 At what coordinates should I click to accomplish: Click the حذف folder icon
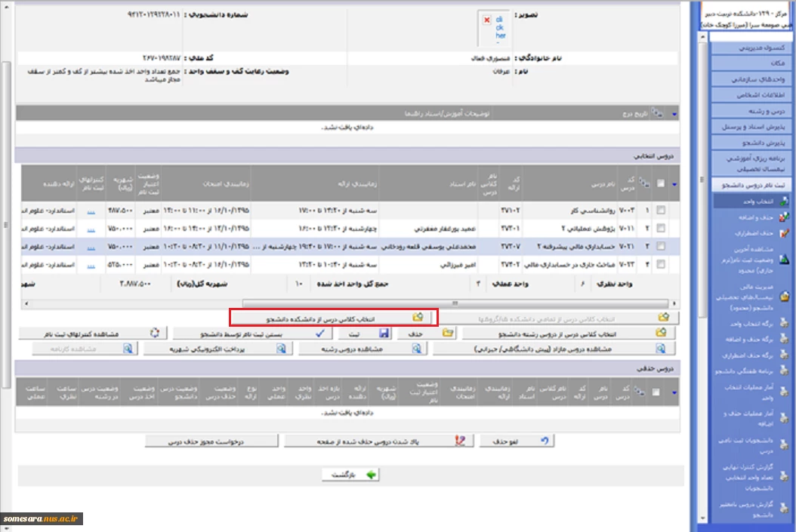pos(447,333)
